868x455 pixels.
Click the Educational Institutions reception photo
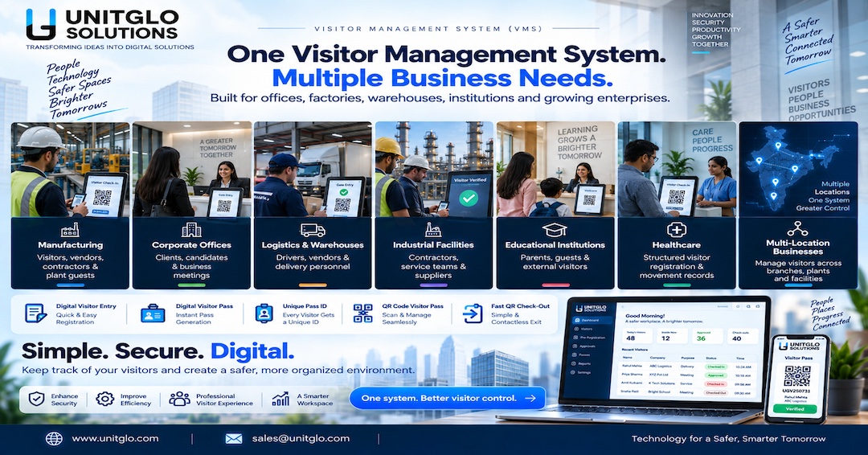(x=555, y=169)
